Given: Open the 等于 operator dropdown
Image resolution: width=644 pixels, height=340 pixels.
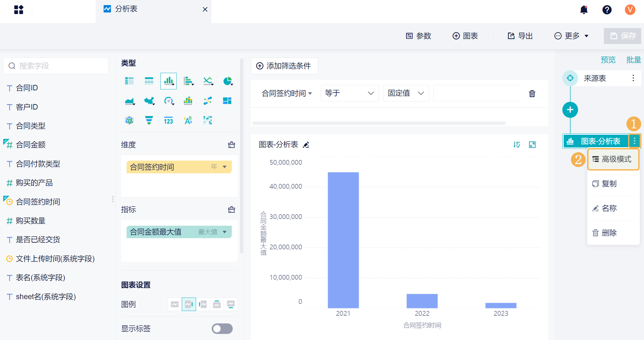Looking at the screenshot, I should coord(349,93).
